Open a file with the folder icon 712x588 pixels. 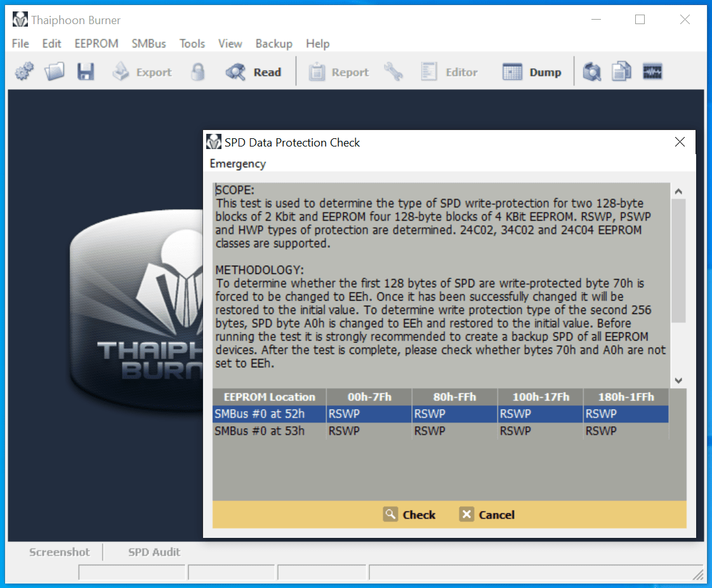[x=55, y=72]
